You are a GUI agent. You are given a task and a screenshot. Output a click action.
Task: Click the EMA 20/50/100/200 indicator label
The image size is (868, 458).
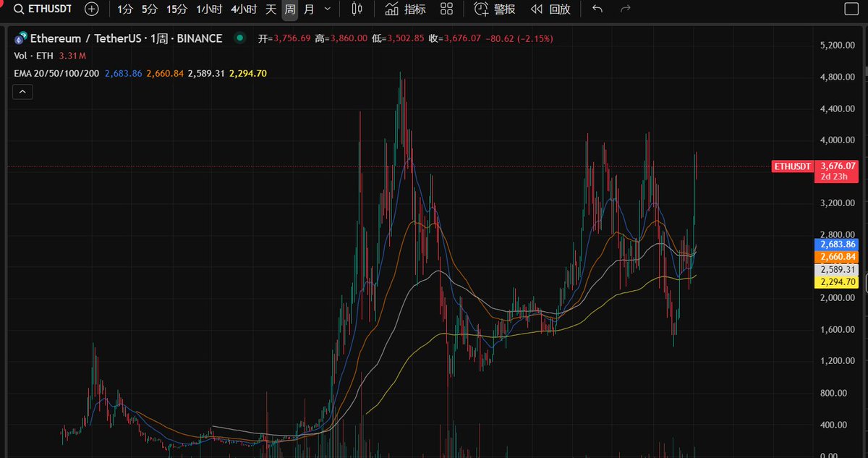pos(57,74)
